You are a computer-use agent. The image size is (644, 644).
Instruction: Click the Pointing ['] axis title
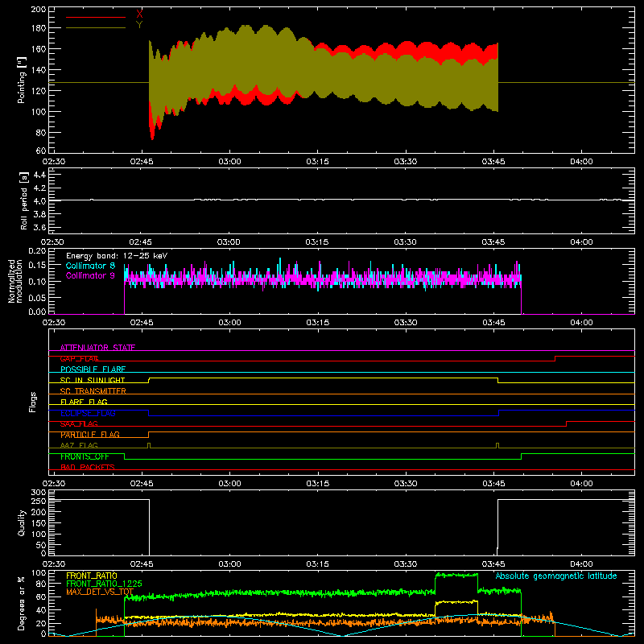point(22,80)
